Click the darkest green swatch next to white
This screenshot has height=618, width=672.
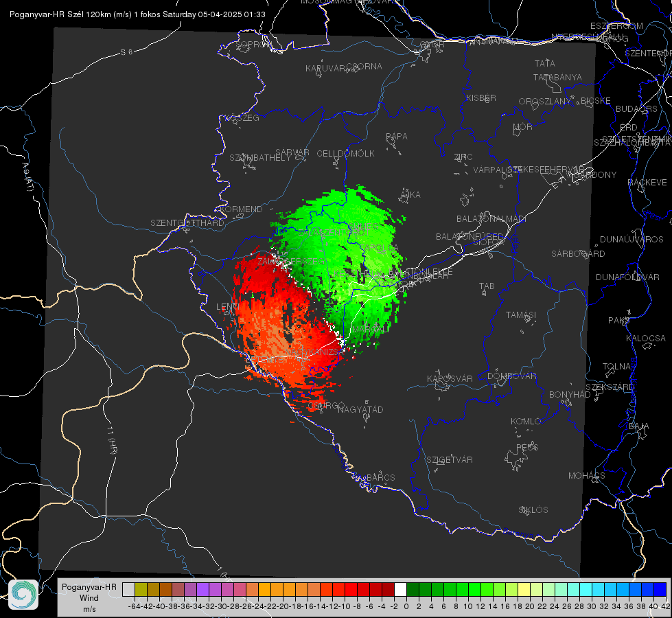(x=413, y=589)
